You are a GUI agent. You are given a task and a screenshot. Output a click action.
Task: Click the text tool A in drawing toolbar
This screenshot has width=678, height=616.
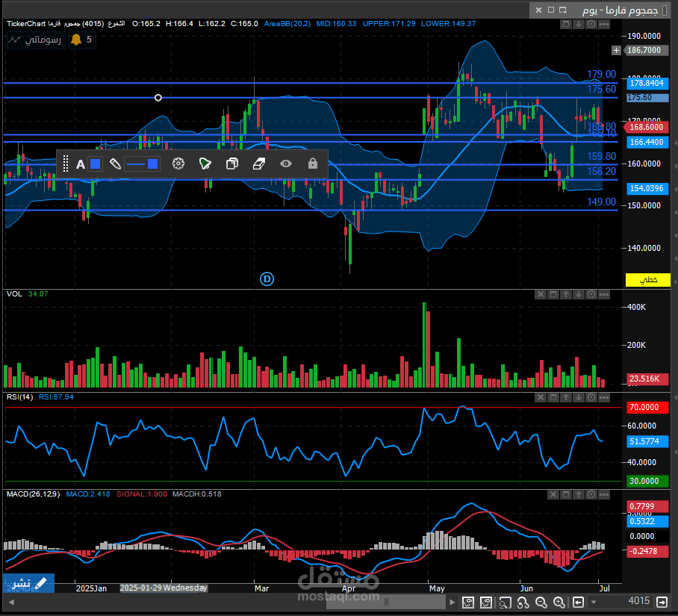point(81,164)
